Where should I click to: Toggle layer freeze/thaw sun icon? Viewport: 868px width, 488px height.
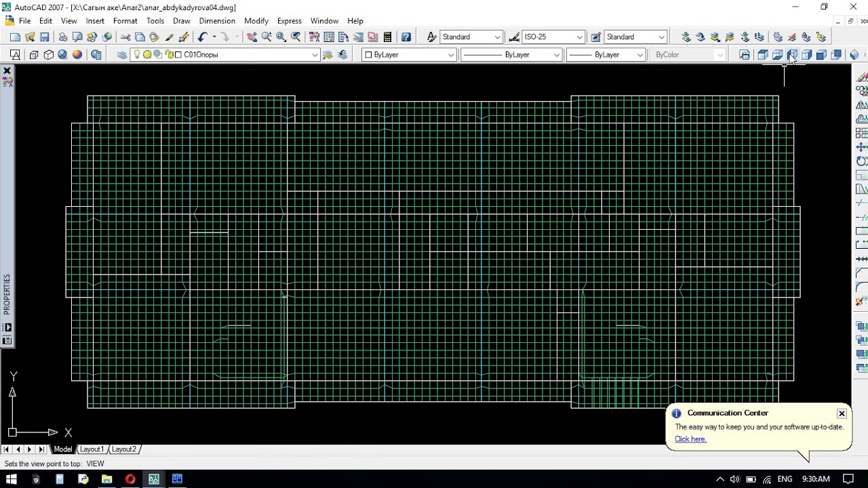[147, 55]
